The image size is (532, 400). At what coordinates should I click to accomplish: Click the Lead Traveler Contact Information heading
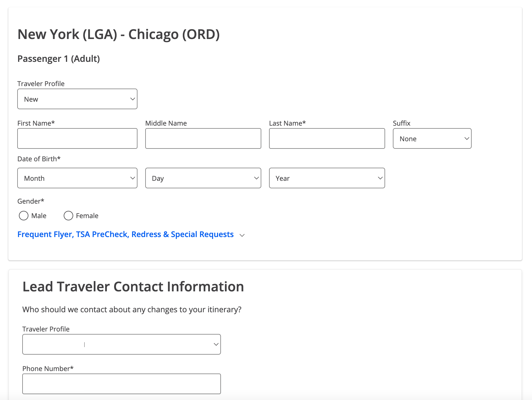[133, 287]
